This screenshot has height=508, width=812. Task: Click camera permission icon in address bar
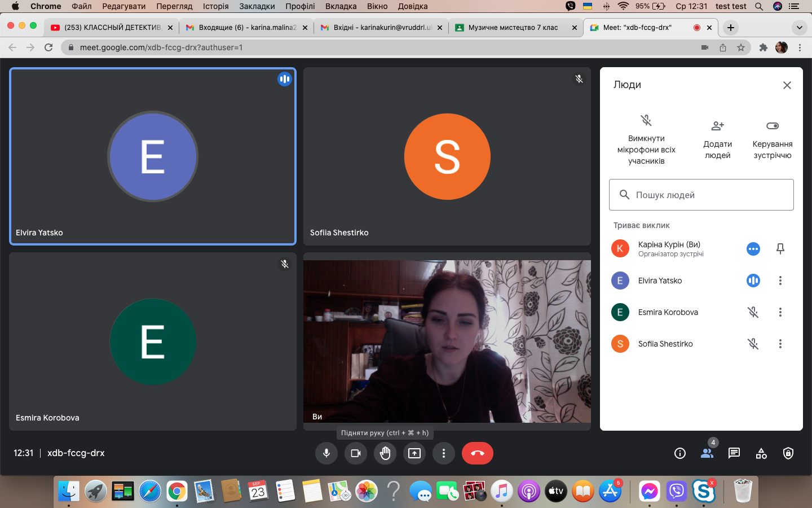705,47
